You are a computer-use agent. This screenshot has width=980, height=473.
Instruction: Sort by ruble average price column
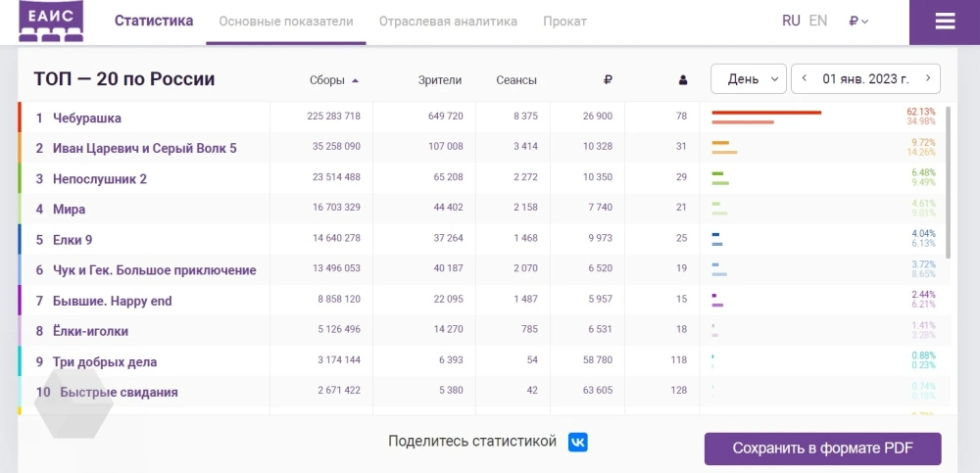coord(608,80)
